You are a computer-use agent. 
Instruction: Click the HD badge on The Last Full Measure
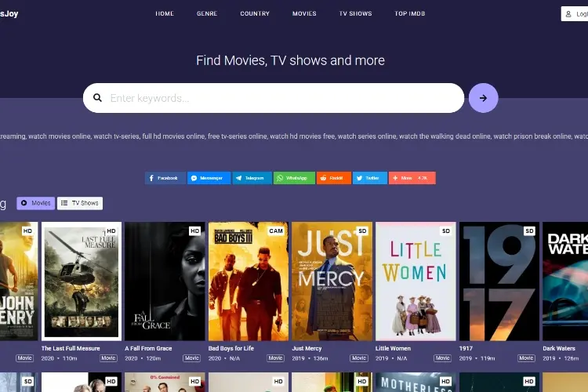[x=111, y=231]
